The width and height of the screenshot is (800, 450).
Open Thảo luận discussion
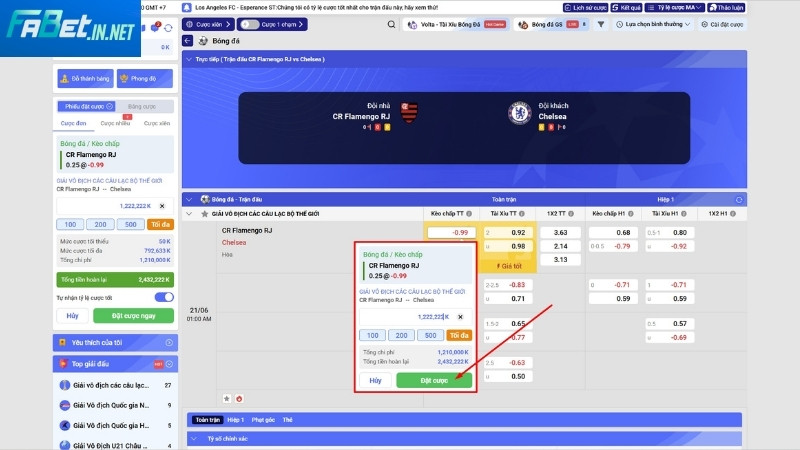pyautogui.click(x=726, y=8)
